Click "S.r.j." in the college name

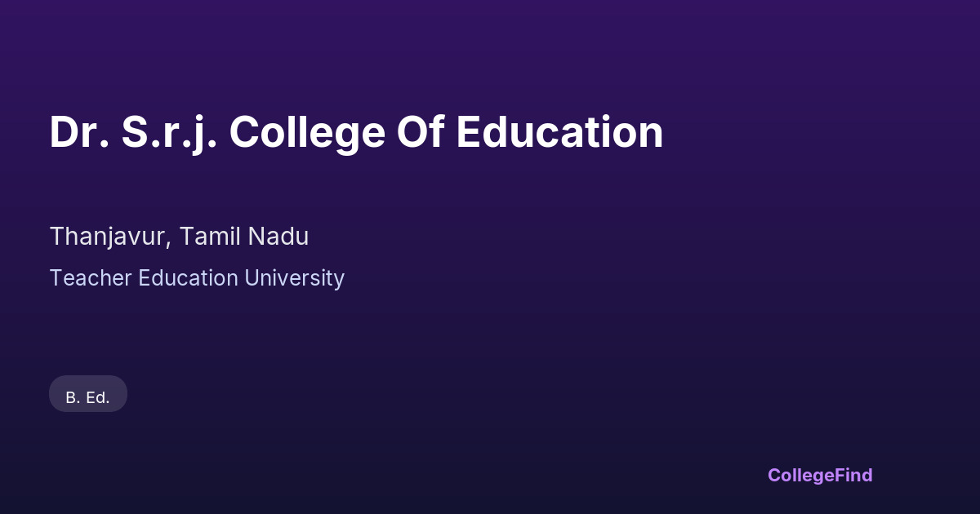169,132
